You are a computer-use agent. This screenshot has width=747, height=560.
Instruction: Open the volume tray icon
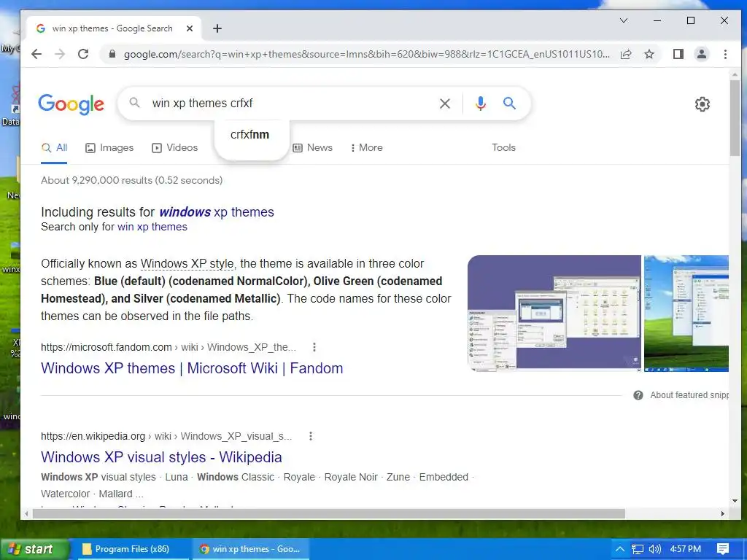point(655,549)
